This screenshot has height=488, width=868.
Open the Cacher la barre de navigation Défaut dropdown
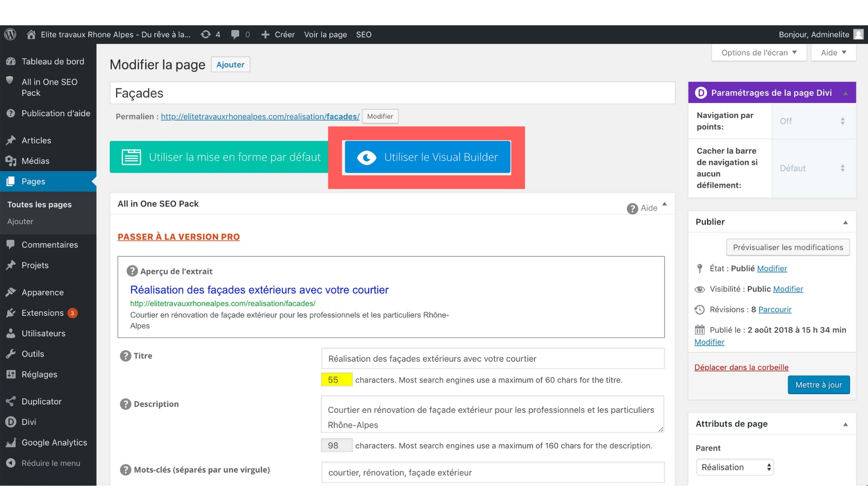812,168
